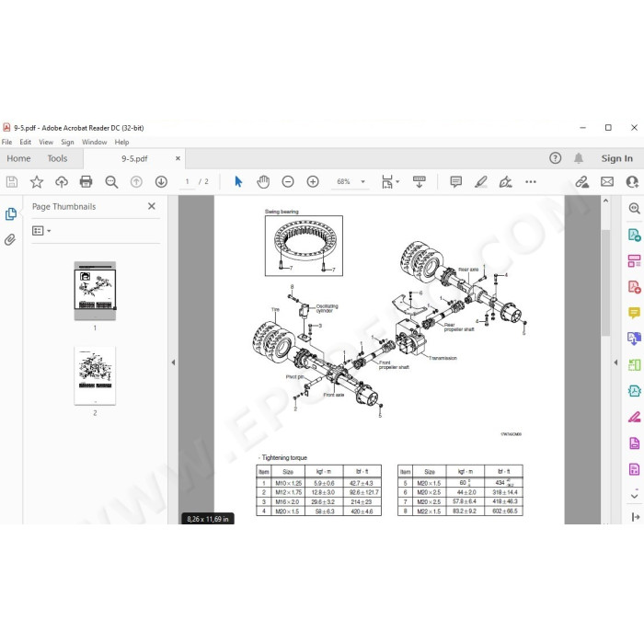The image size is (644, 644).
Task: Click the vertical scrollbar of document
Action: click(605, 283)
